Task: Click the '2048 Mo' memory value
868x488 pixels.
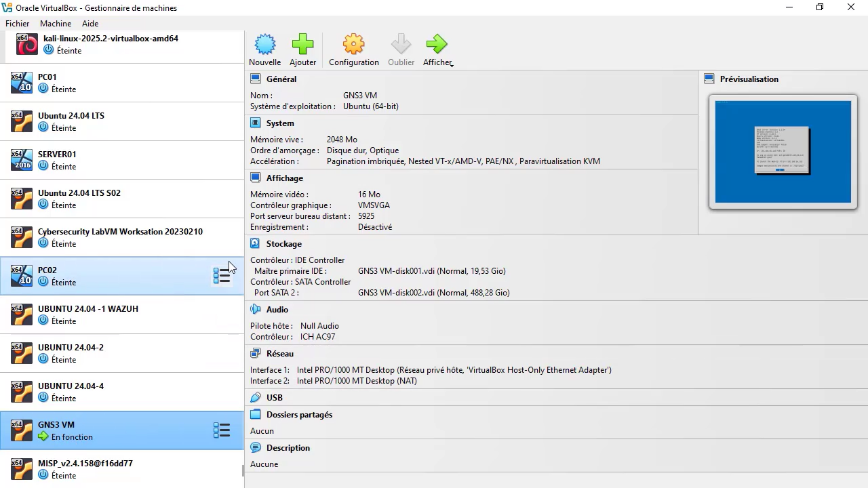Action: (342, 140)
